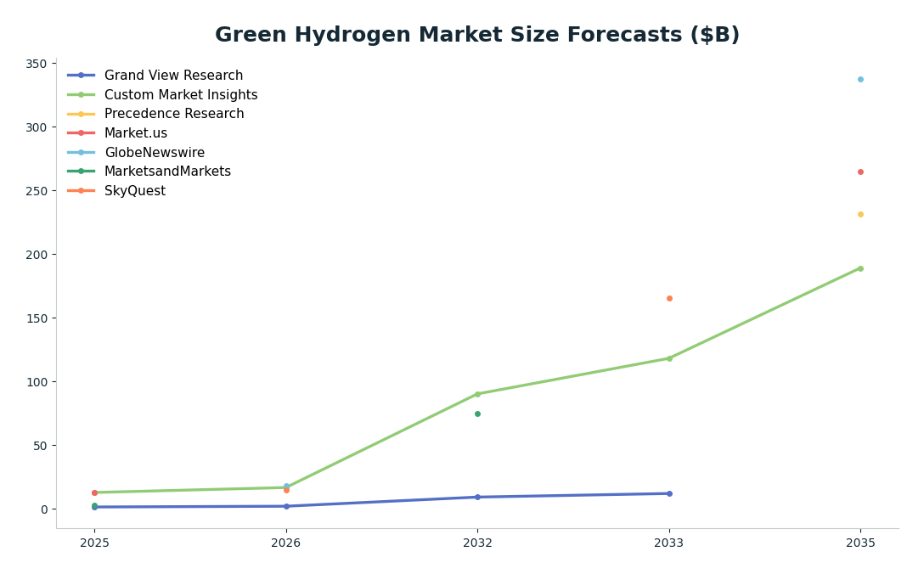Viewport: 924px width, 574px height.
Task: Click the y-axis label 200
Action: point(37,255)
